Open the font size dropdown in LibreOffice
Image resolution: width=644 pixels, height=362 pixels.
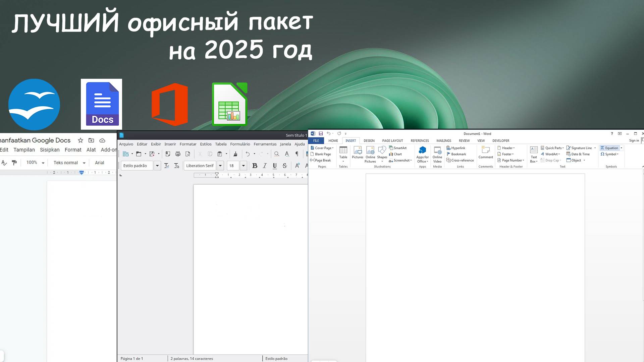click(x=243, y=166)
